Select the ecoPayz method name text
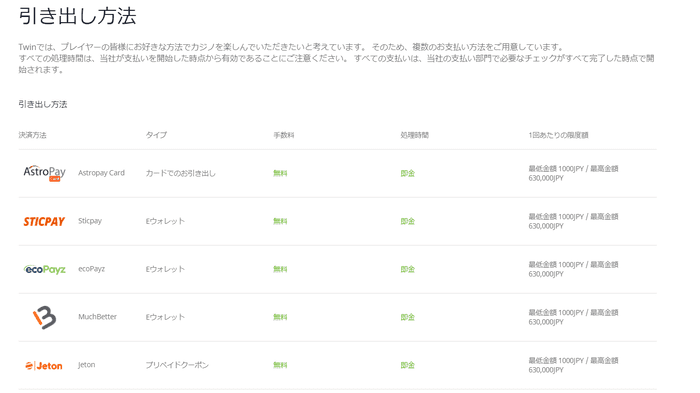700x393 pixels. click(92, 269)
